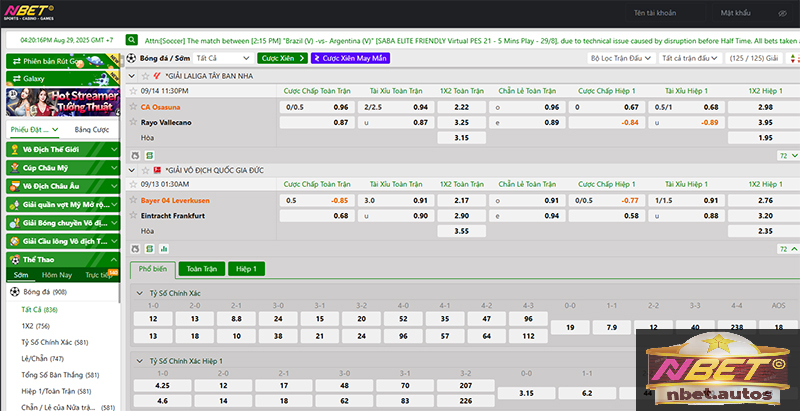Screen dimensions: 800x411
Task: Switch to the Toàn Trận tab
Action: click(202, 269)
